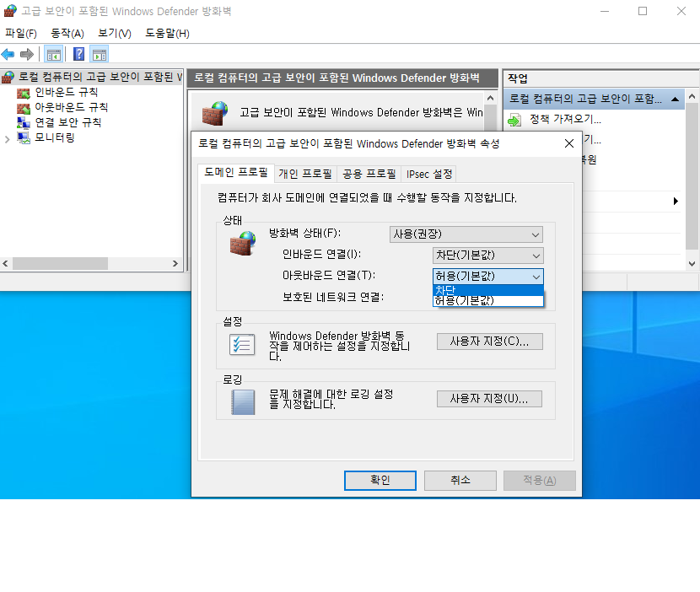
Task: Click the show action pane toolbar icon
Action: point(99,53)
